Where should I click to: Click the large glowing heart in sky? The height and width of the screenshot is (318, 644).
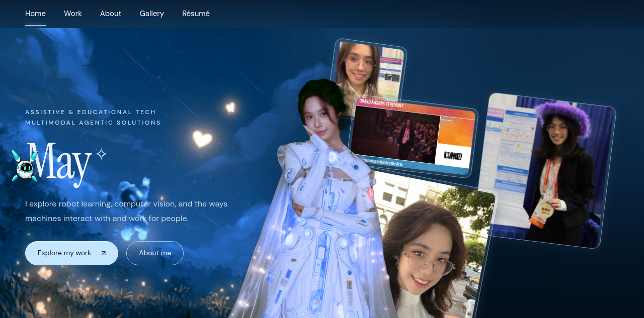[x=202, y=138]
